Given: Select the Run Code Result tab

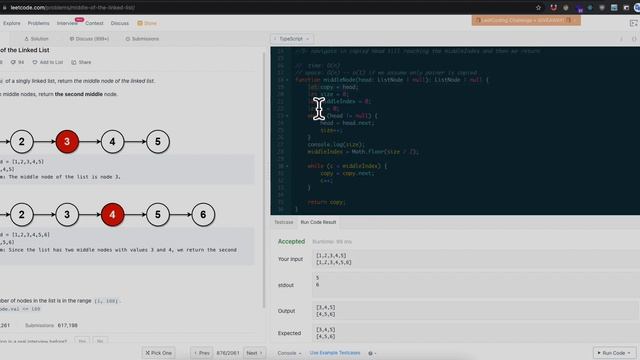Looking at the screenshot, I should point(318,222).
